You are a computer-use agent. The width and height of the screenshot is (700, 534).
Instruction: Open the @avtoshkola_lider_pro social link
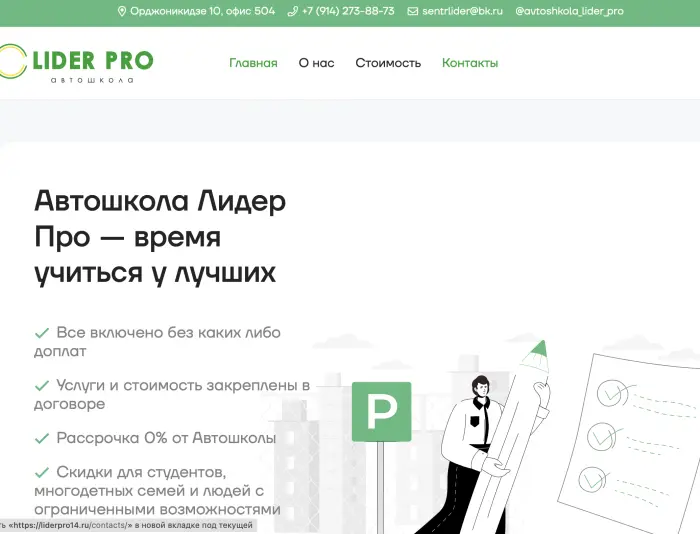(x=569, y=12)
